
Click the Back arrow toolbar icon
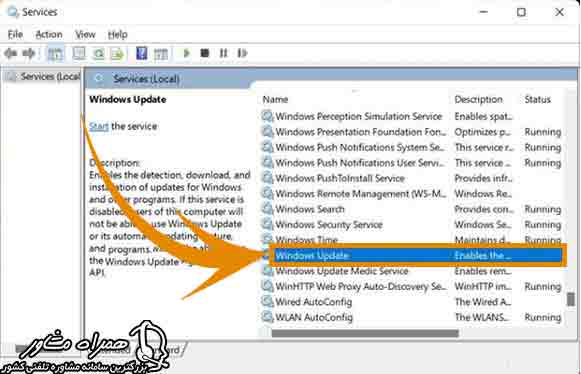(x=10, y=54)
